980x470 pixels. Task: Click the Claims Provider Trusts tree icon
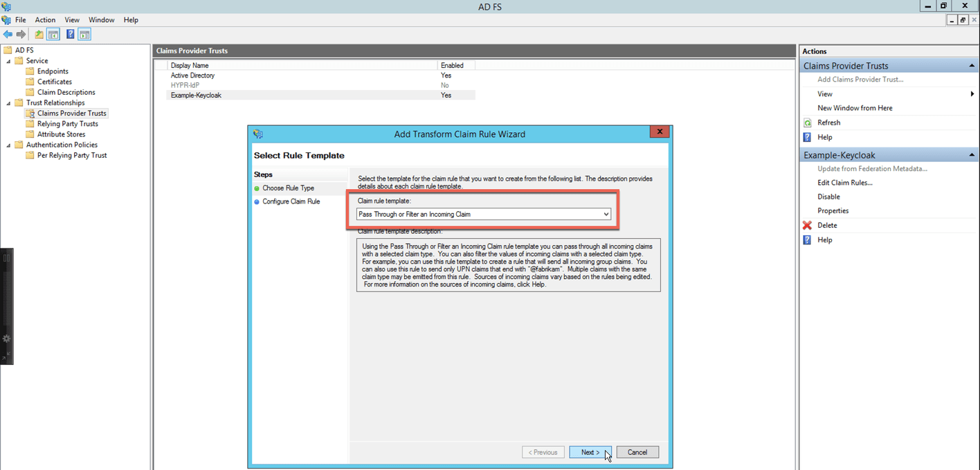pyautogui.click(x=30, y=113)
